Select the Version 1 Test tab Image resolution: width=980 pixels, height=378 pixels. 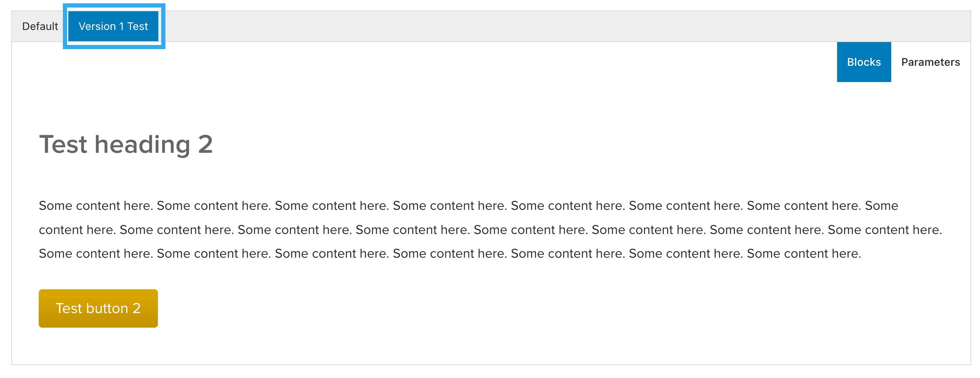click(x=113, y=26)
